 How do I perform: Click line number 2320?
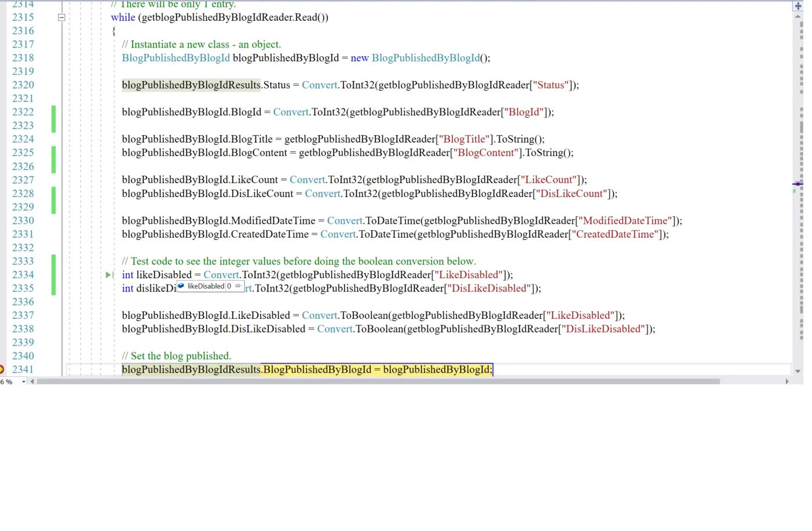[23, 85]
